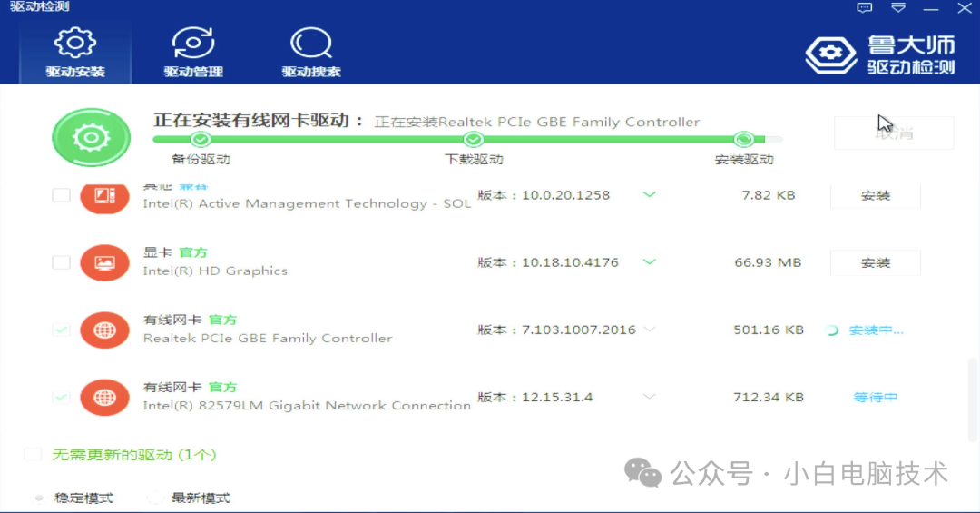Install the Intel HD Graphics driver
This screenshot has width=980, height=513.
[x=875, y=262]
